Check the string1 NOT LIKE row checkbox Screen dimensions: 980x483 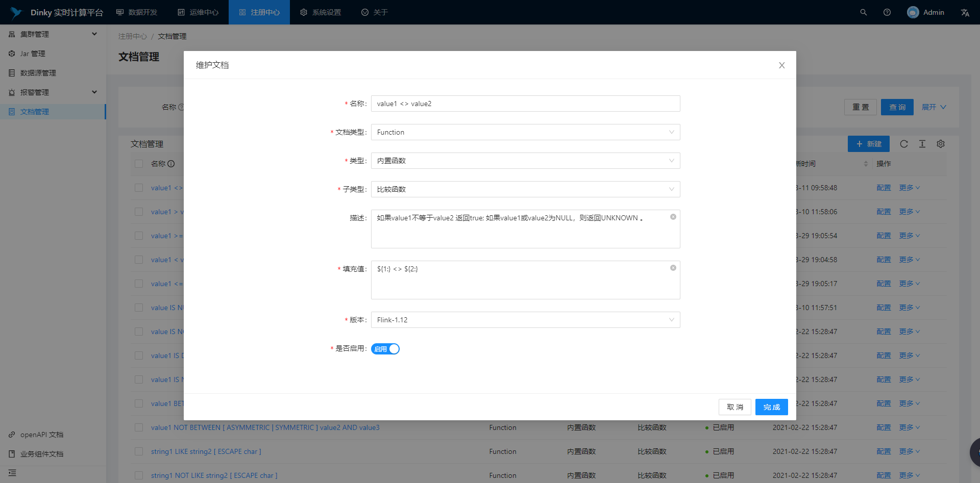[139, 475]
